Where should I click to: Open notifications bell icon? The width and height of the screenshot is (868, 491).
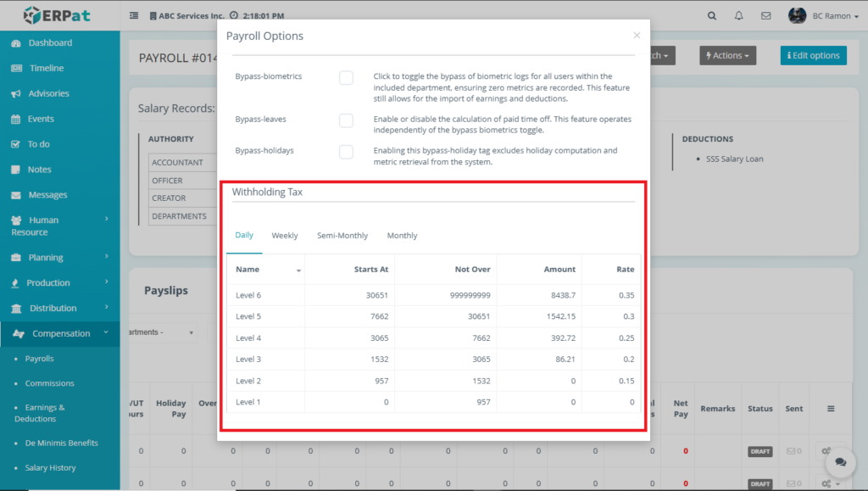(x=738, y=16)
